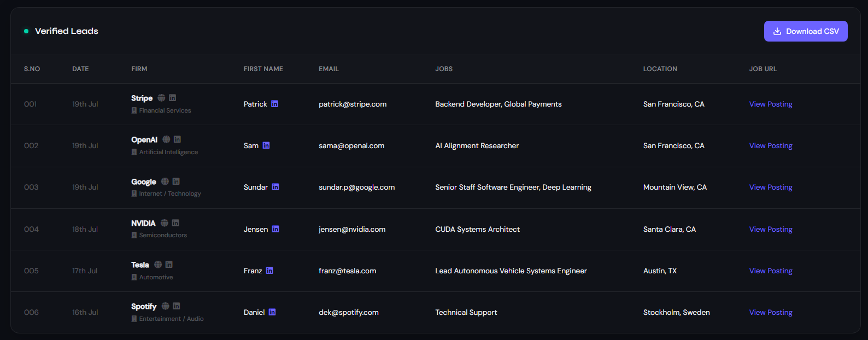Viewport: 868px width, 340px height.
Task: View Posting for Spotify Technical Support
Action: (x=771, y=312)
